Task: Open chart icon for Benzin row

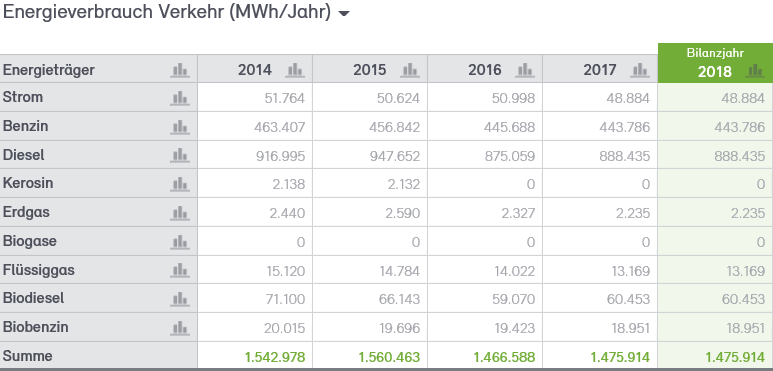Action: point(180,127)
